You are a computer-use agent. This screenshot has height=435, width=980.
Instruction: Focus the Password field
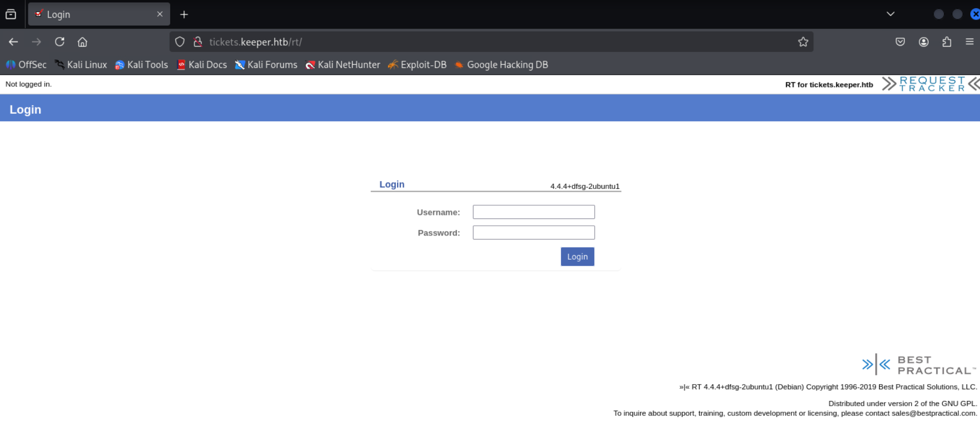tap(534, 232)
